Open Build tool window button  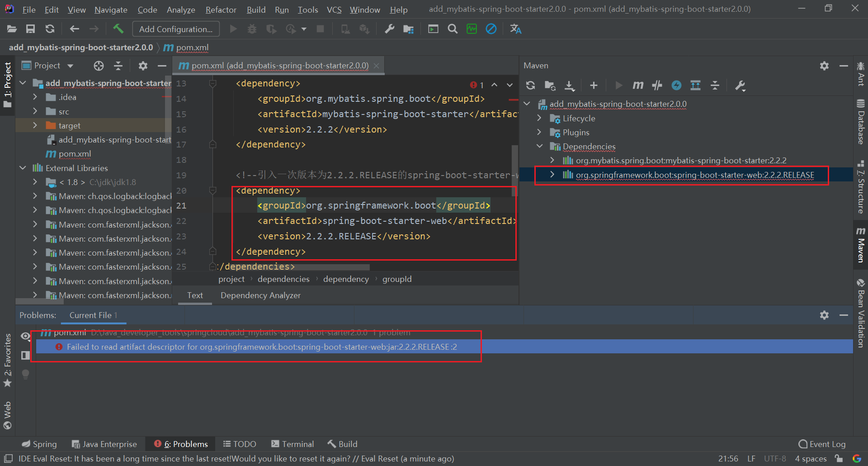pyautogui.click(x=342, y=444)
